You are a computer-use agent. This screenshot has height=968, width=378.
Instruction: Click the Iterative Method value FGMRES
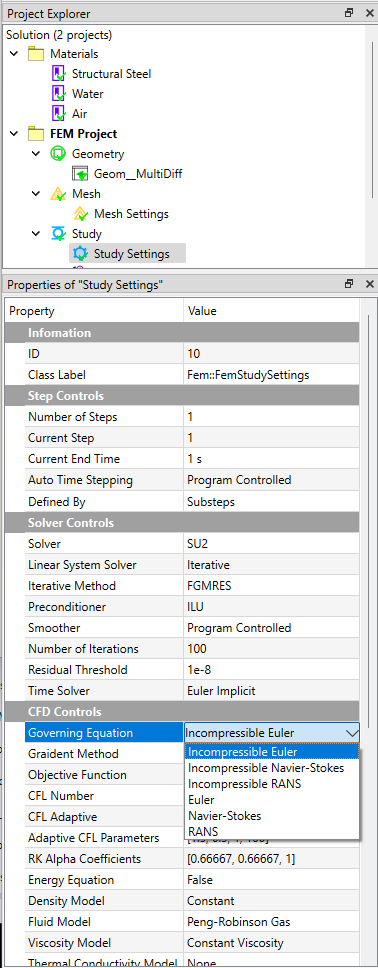point(272,586)
